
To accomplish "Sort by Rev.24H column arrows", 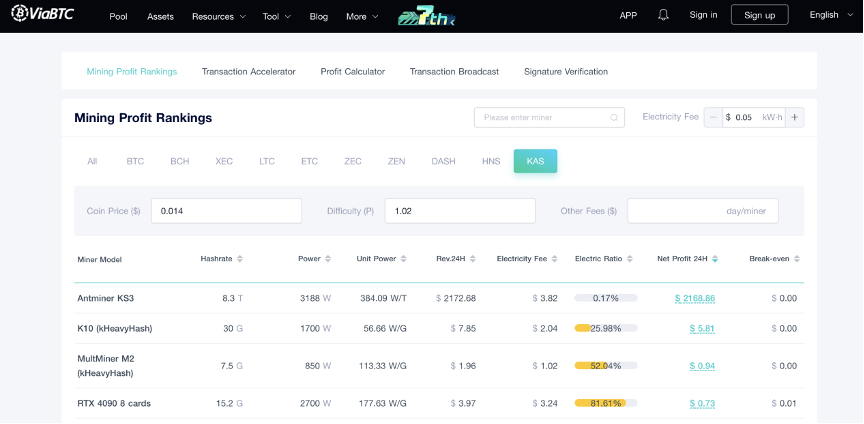I will (x=472, y=259).
